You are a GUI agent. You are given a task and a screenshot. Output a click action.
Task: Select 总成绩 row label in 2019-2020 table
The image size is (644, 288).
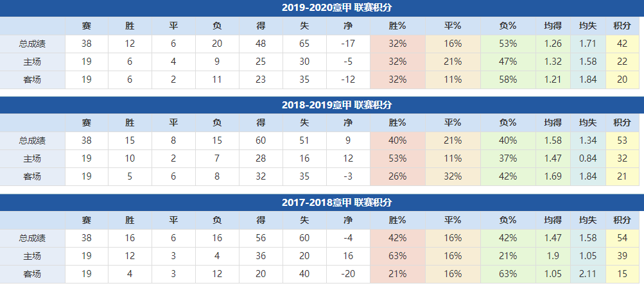pos(32,44)
